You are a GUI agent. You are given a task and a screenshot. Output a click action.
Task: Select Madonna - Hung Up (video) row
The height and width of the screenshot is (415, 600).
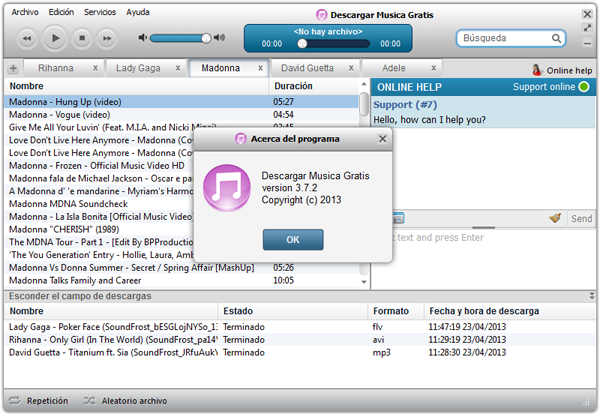point(181,102)
